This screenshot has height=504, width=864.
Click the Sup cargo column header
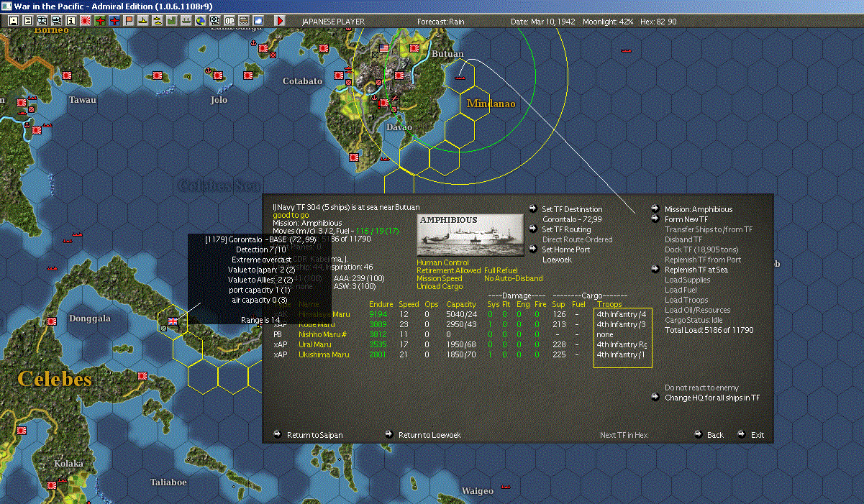[x=558, y=305]
